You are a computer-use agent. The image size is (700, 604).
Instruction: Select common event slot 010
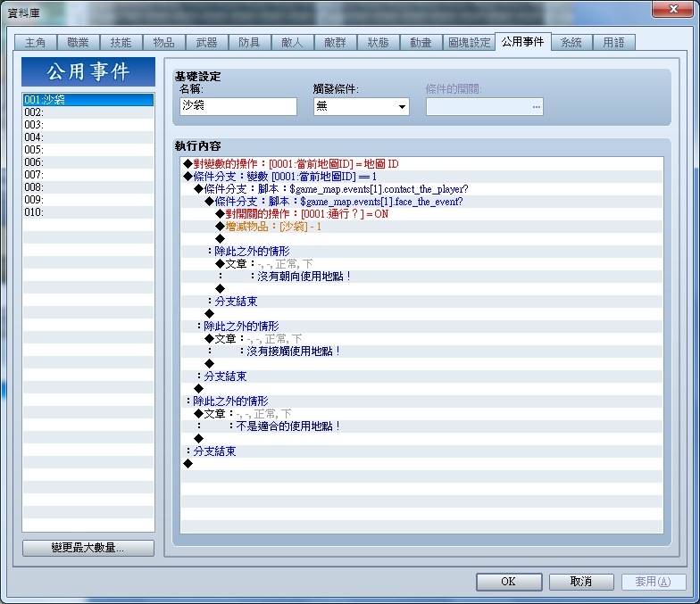point(87,212)
